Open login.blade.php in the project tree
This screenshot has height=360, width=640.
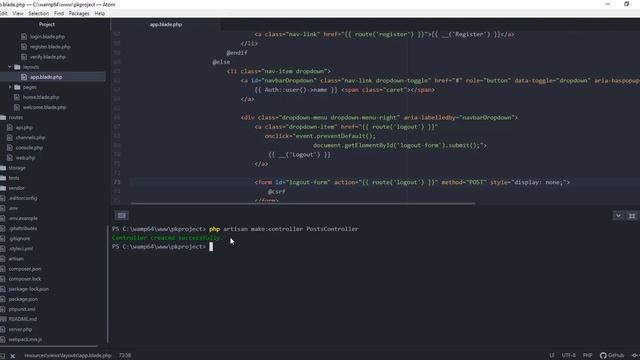pos(47,37)
